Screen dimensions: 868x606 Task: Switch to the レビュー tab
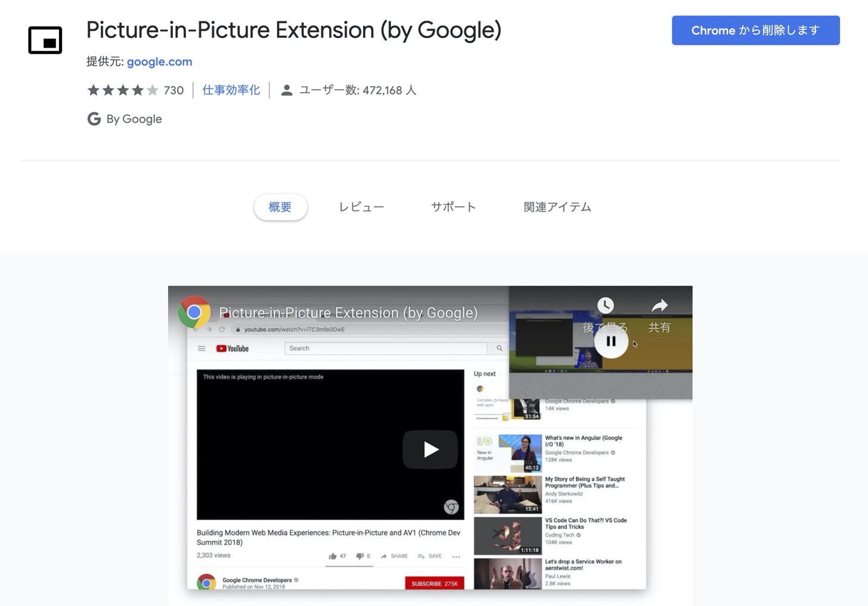pos(361,207)
